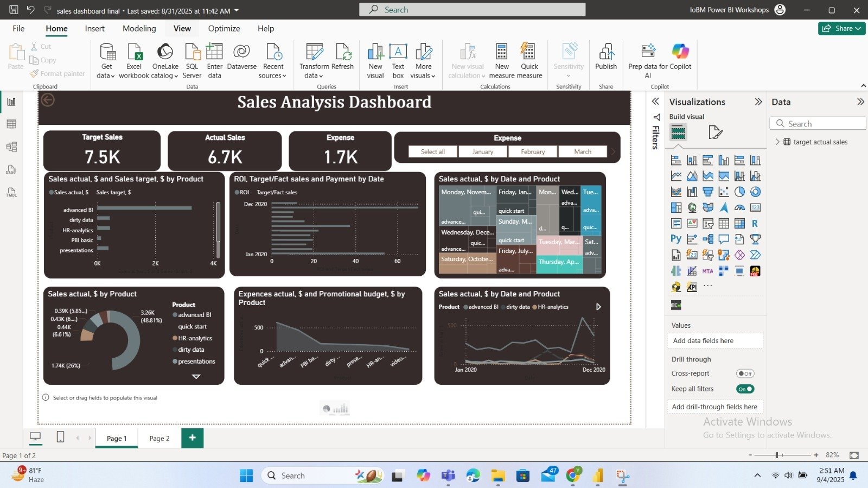The image size is (868, 488).
Task: Click the back arrow on dashboard header
Action: pos(48,100)
